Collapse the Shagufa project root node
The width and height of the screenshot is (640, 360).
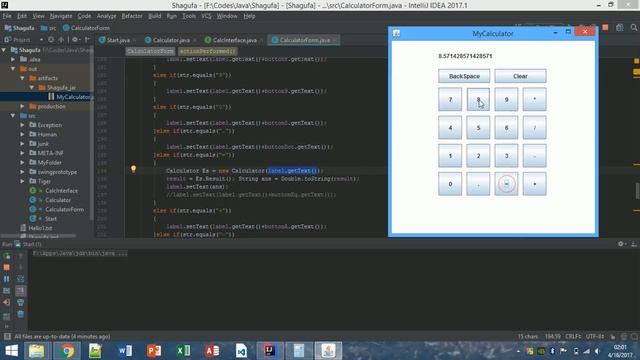tap(4, 50)
